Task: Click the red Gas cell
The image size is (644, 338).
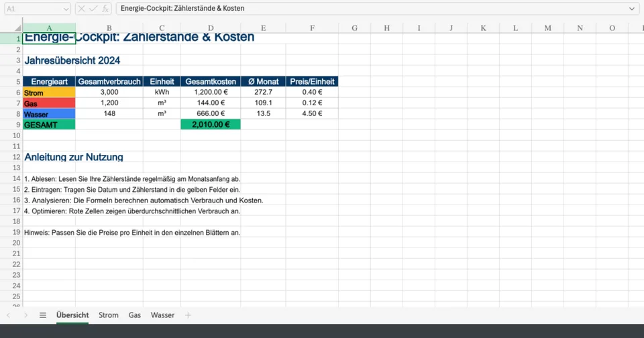Action: [49, 103]
